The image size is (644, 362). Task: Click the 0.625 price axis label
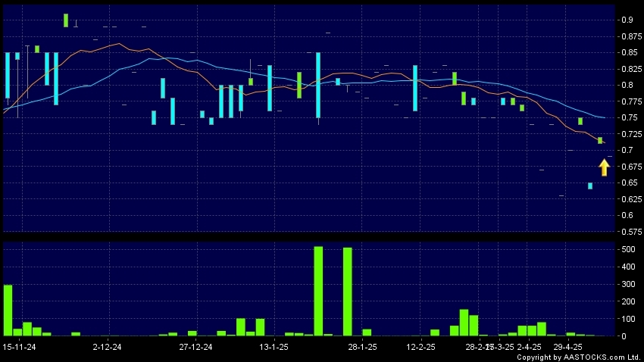(632, 199)
